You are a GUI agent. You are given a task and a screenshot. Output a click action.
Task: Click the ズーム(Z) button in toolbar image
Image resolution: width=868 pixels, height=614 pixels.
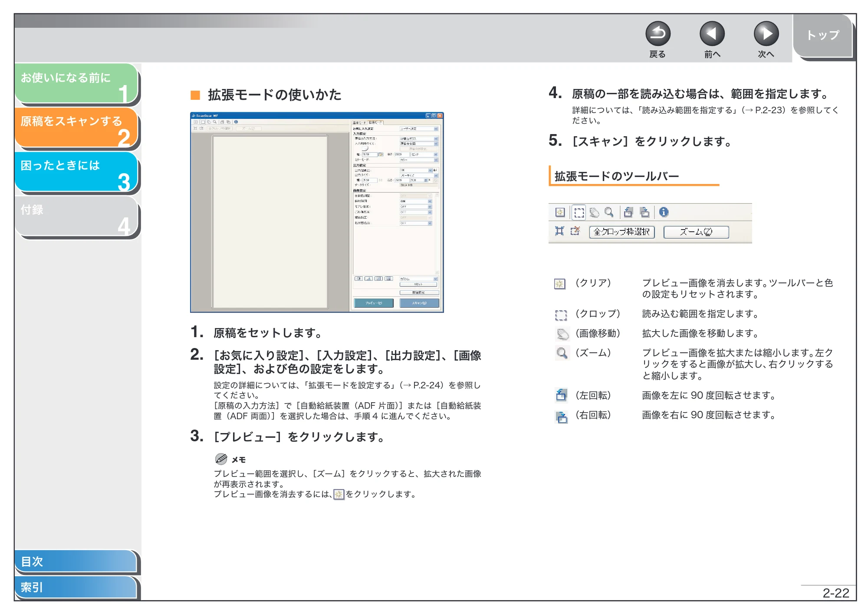point(696,232)
